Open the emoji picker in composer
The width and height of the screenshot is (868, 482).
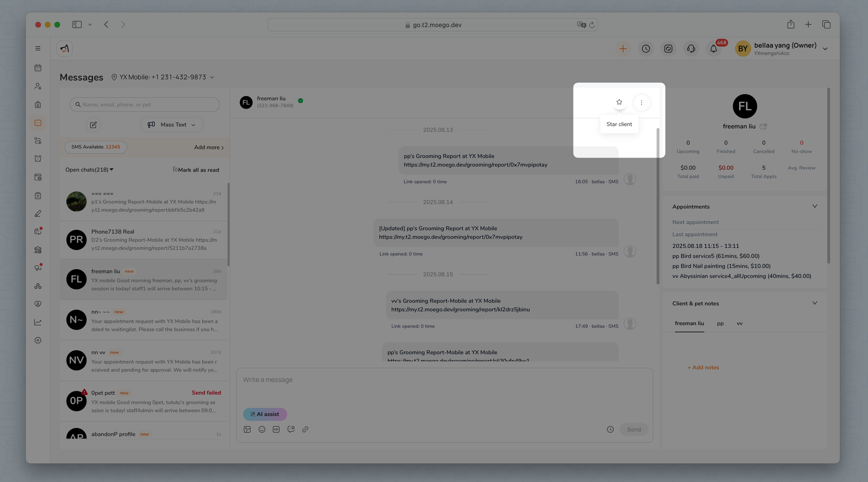coord(262,429)
